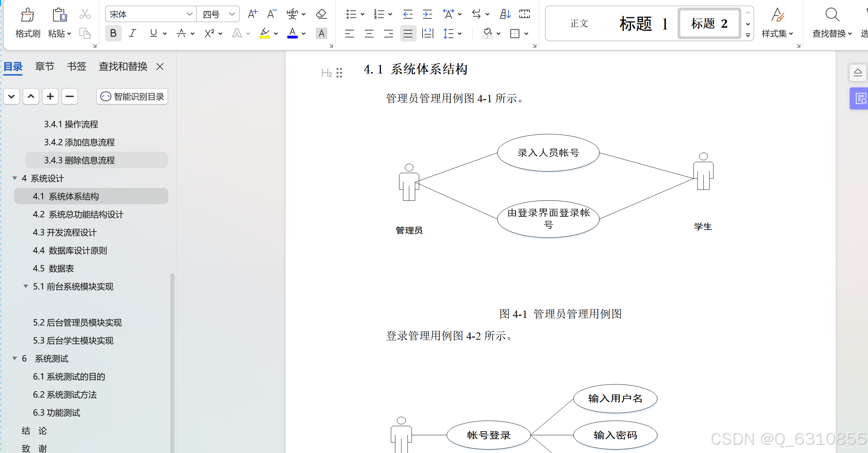The width and height of the screenshot is (868, 453).
Task: Toggle Italic formatting
Action: point(133,33)
